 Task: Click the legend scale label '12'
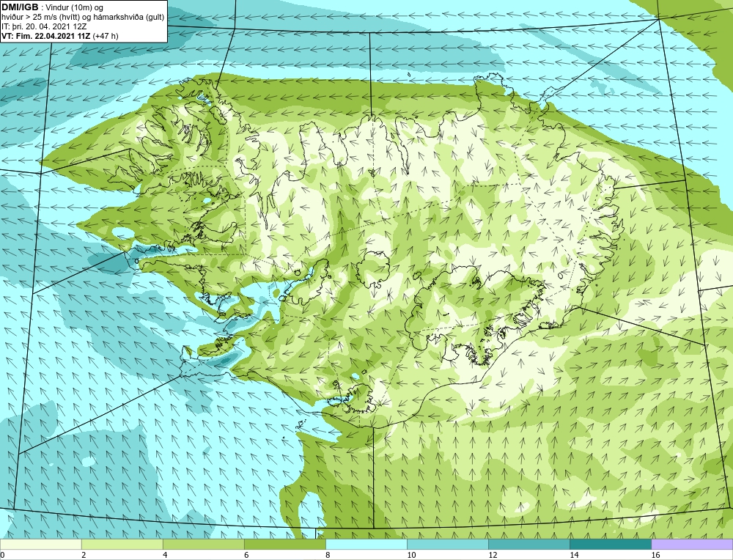(x=493, y=555)
